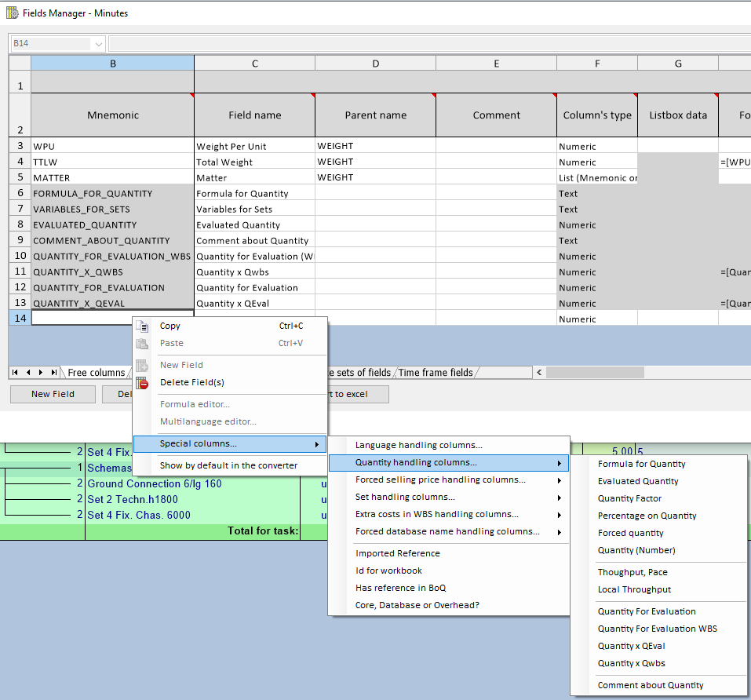Choose Show by default in the converter

tap(228, 465)
